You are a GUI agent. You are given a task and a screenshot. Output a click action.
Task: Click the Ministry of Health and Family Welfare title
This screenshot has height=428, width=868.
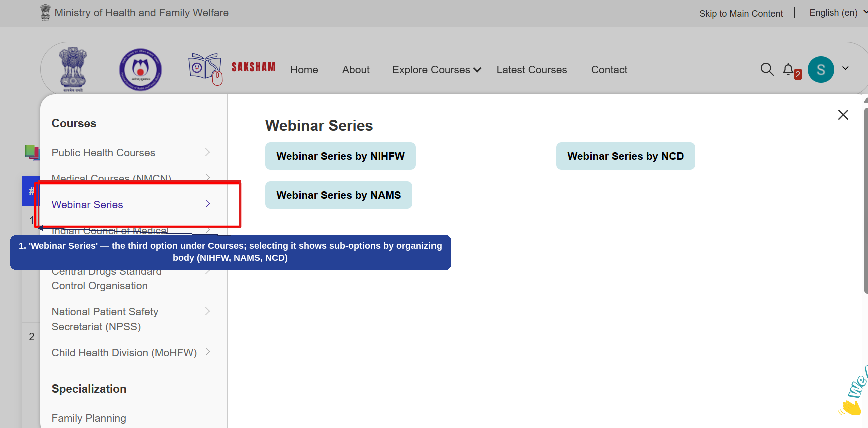[141, 13]
